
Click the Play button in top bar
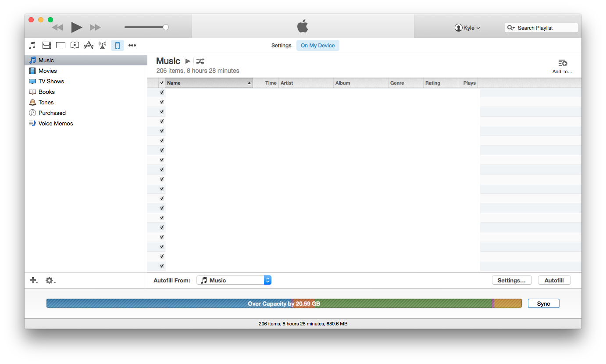pyautogui.click(x=77, y=27)
